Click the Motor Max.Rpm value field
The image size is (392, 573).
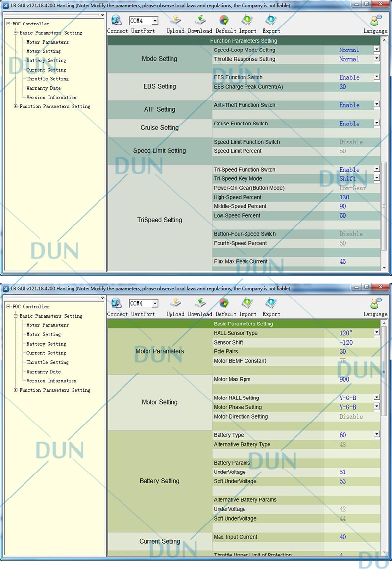[x=352, y=379]
